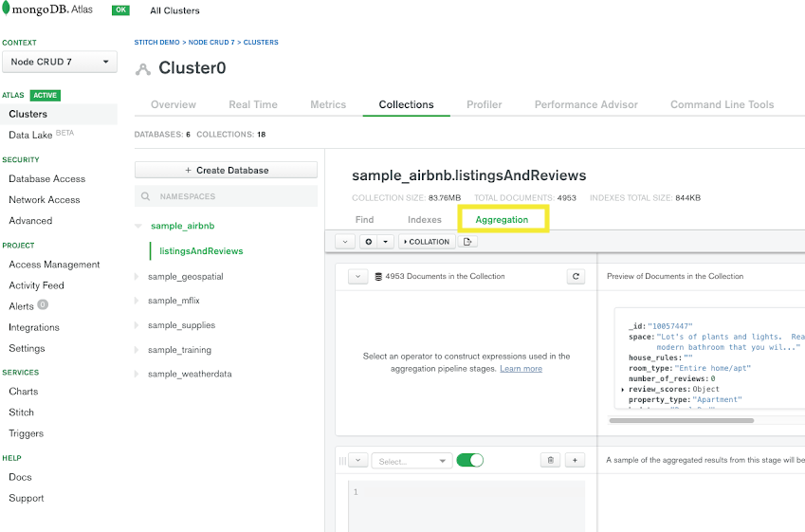Open Network Access settings
The image size is (805, 532).
coord(45,200)
